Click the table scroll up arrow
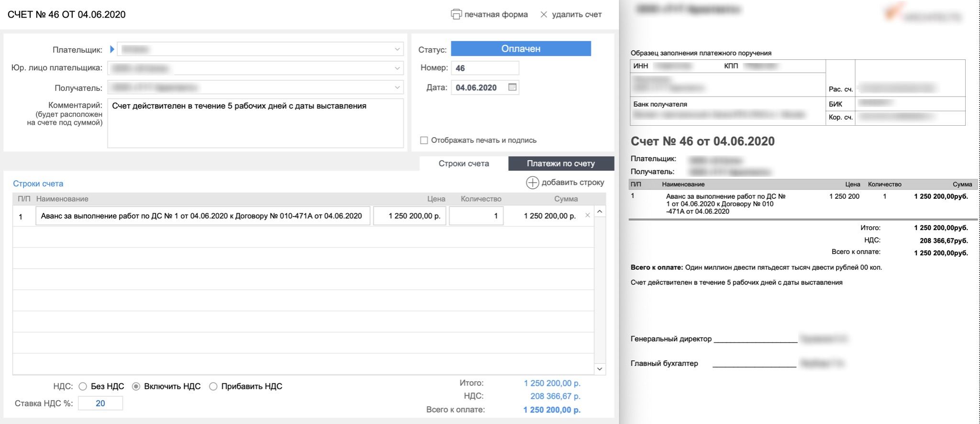The image size is (980, 424). click(600, 211)
